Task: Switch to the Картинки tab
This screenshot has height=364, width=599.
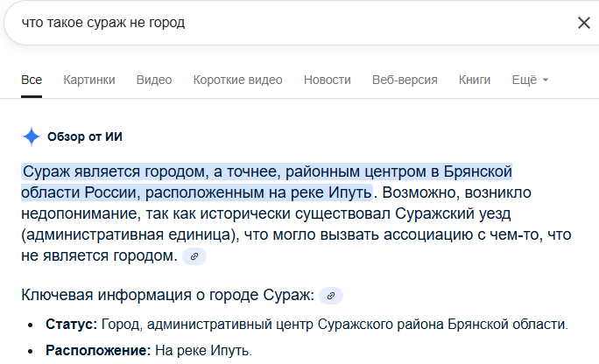Action: click(x=89, y=80)
